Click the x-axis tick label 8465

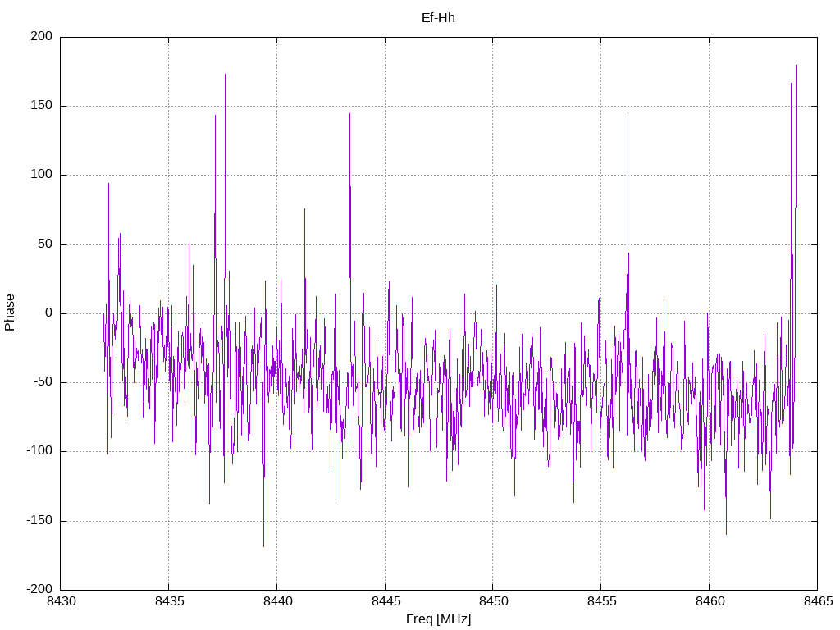tap(818, 601)
